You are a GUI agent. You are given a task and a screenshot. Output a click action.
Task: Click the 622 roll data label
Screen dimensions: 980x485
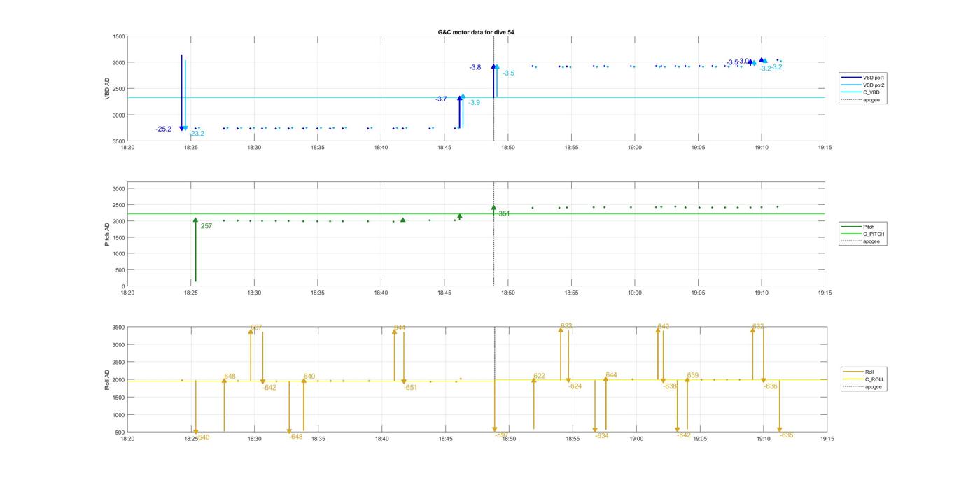pos(539,377)
